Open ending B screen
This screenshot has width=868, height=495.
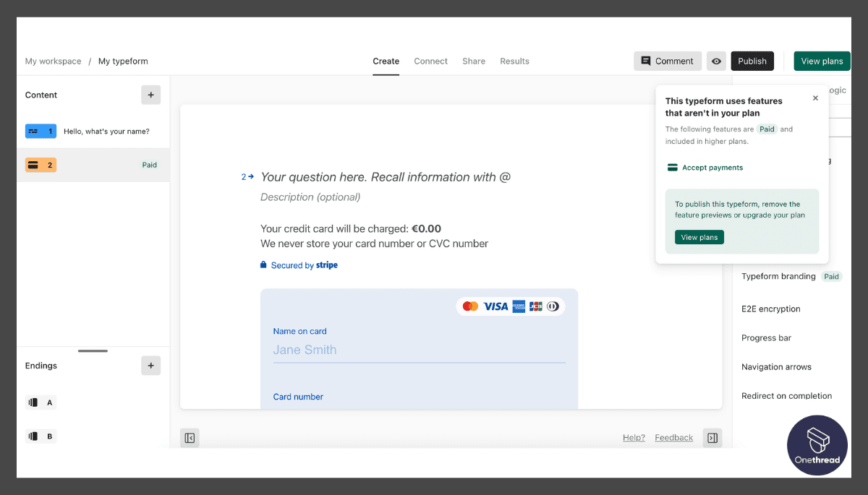tap(41, 436)
